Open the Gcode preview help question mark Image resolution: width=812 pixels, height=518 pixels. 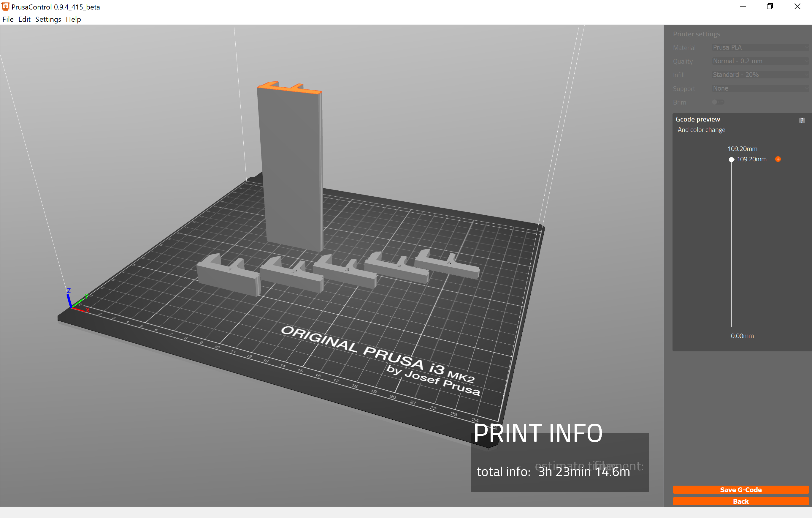(x=802, y=121)
